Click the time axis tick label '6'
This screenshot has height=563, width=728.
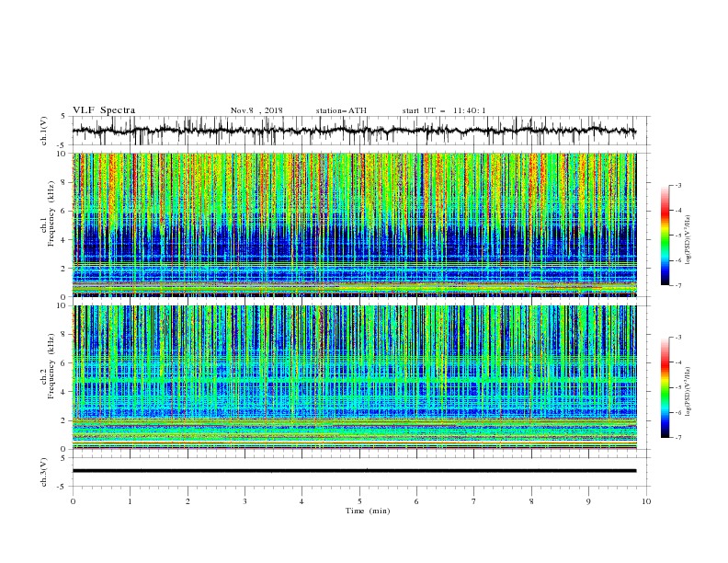tap(416, 501)
